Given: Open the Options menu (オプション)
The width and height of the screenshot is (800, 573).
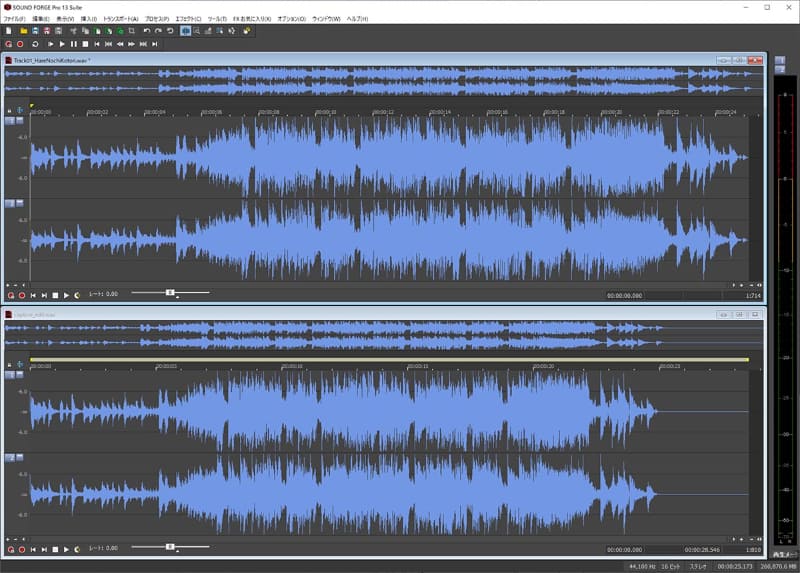Looking at the screenshot, I should pyautogui.click(x=291, y=19).
